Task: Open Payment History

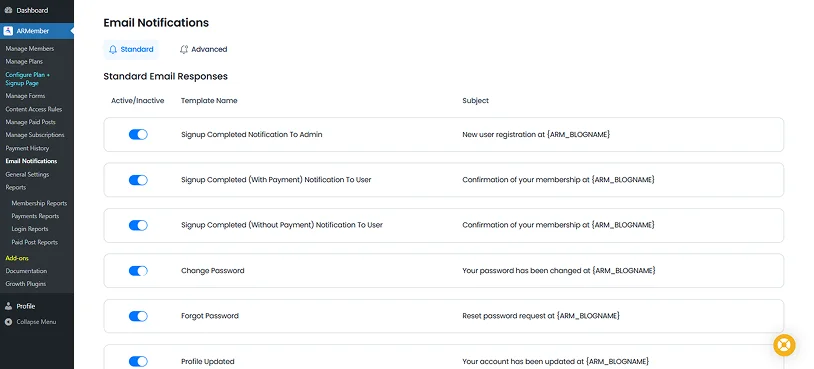Action: (x=27, y=148)
